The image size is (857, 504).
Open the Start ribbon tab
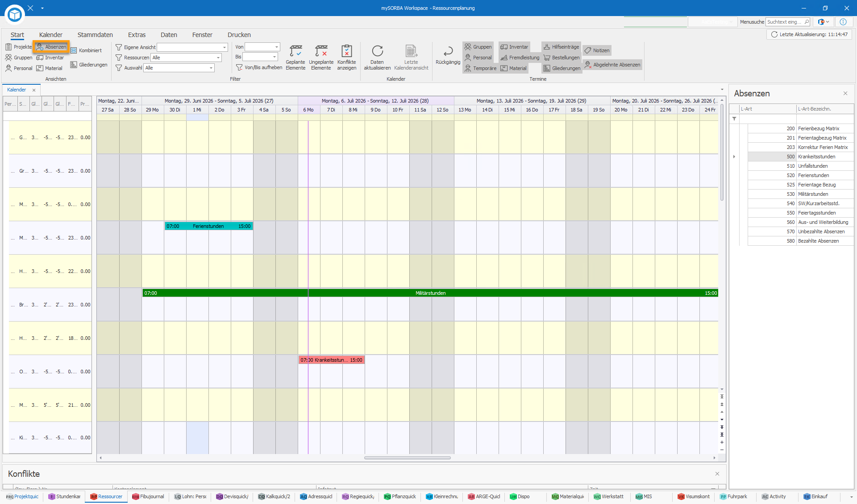click(17, 35)
